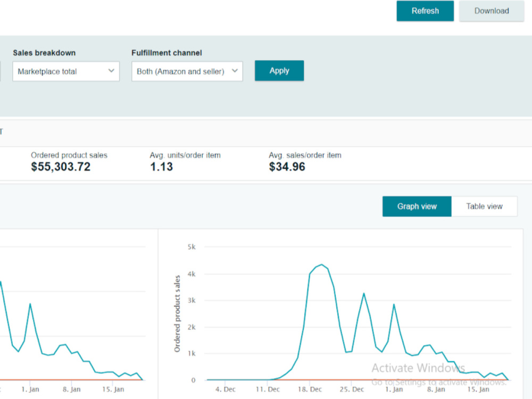
Task: Click the Avg. sales/order item label
Action: (x=305, y=155)
